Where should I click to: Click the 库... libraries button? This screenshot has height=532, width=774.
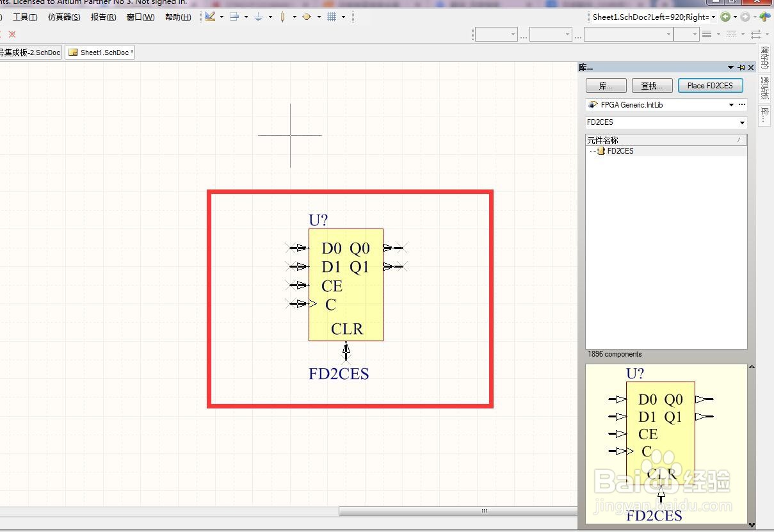[x=606, y=86]
